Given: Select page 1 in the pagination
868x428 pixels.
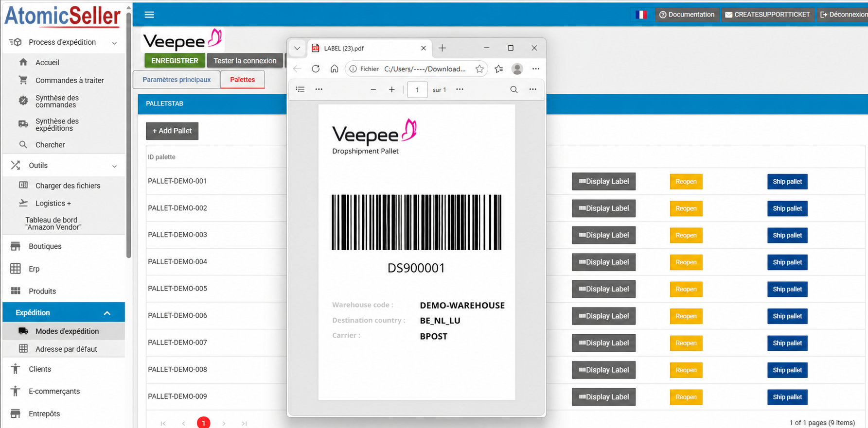Looking at the screenshot, I should click(203, 423).
